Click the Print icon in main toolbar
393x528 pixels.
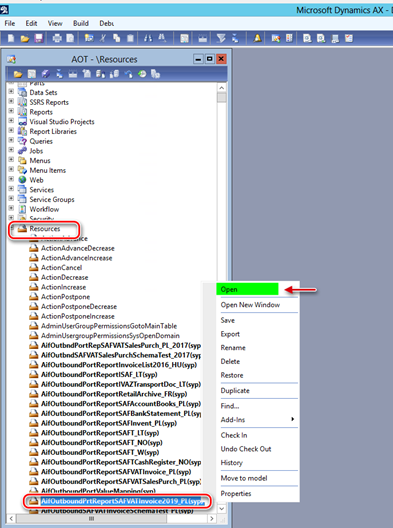point(57,38)
